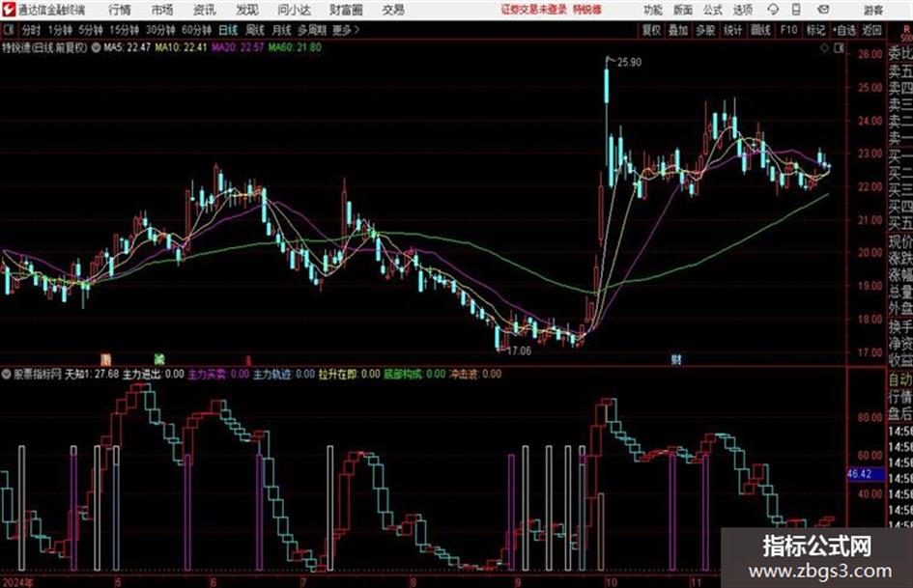Switch to the 60分钟 period tab
This screenshot has height=588, width=913.
click(197, 30)
